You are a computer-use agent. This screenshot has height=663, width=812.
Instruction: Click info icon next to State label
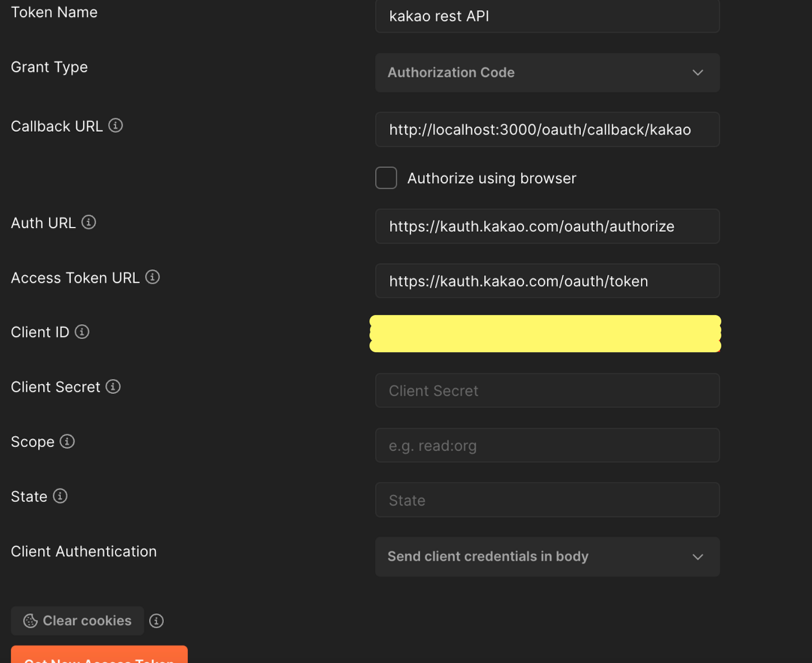pyautogui.click(x=60, y=496)
